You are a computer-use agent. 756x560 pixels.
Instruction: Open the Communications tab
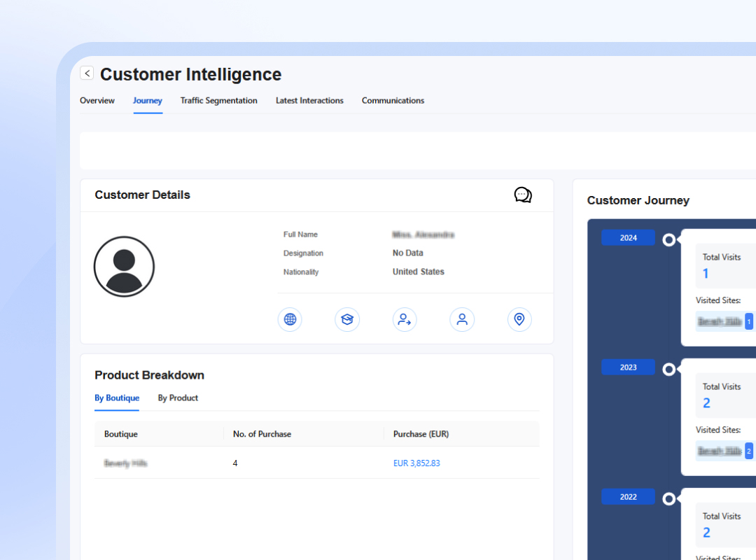(393, 100)
